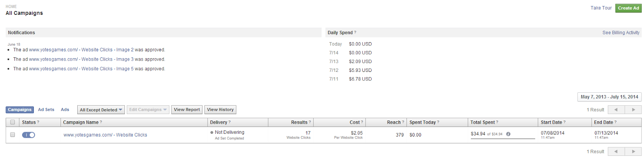Go to next results page arrow at top
This screenshot has width=644, height=157.
pos(633,110)
